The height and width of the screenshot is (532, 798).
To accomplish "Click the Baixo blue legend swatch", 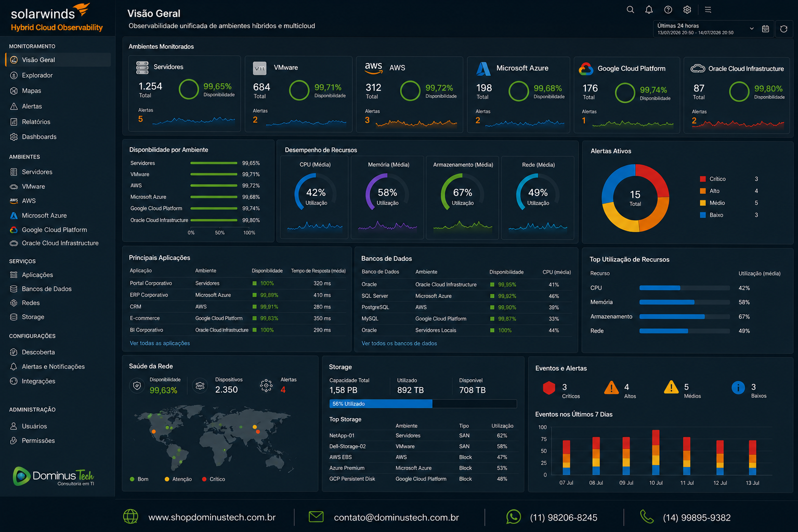I will pyautogui.click(x=703, y=215).
